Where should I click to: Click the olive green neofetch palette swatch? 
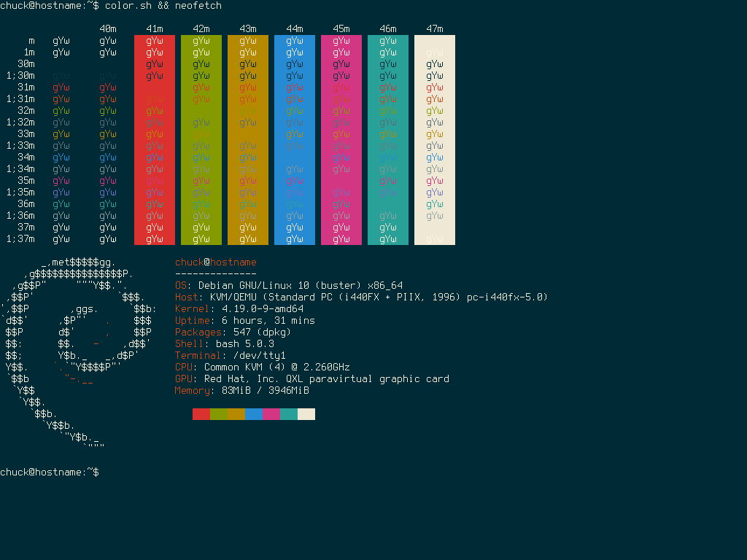tap(219, 414)
